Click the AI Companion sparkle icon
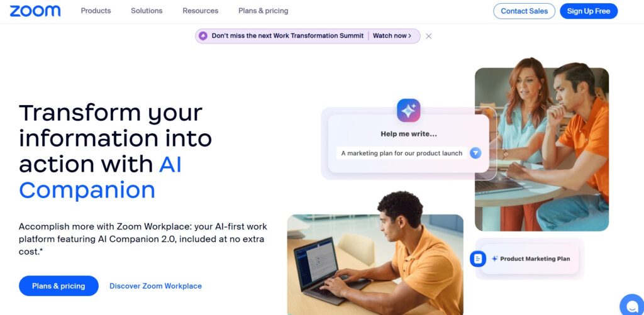Screen dimensions: 644x315 (408, 110)
